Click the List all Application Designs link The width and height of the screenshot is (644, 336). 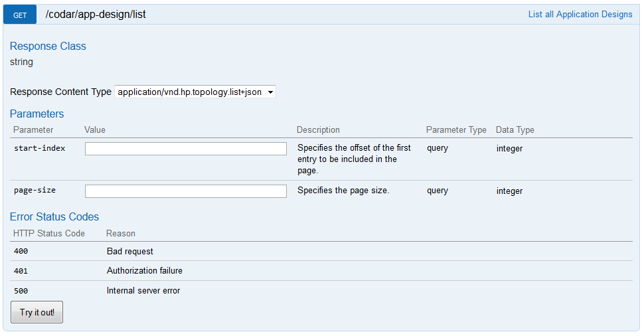[x=580, y=15]
